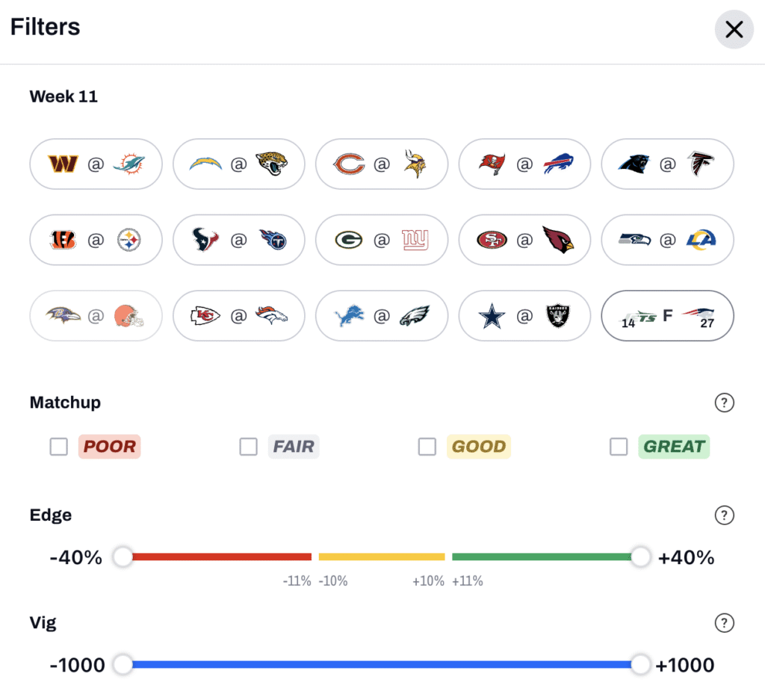Image resolution: width=765 pixels, height=700 pixels.
Task: Click the Vig help icon
Action: 724,623
